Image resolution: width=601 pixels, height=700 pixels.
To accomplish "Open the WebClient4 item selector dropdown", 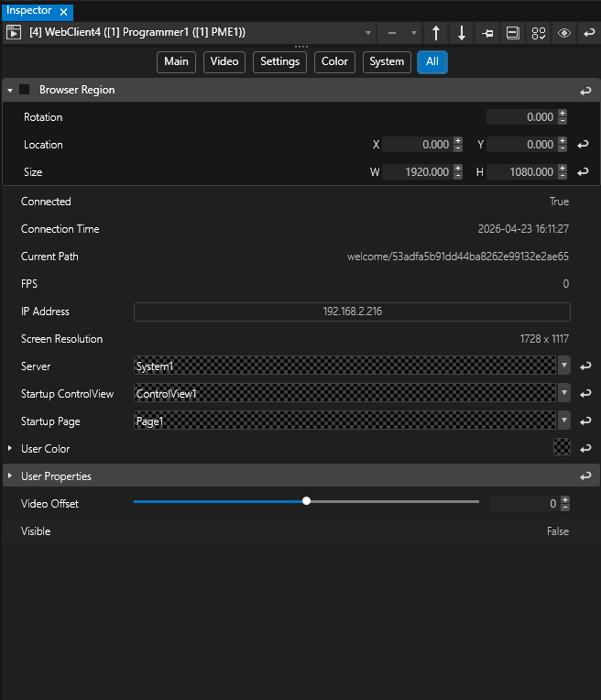I will 368,33.
